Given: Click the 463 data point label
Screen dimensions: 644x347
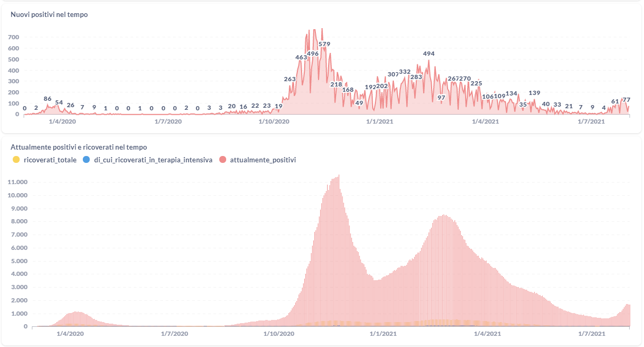Looking at the screenshot, I should (x=301, y=57).
